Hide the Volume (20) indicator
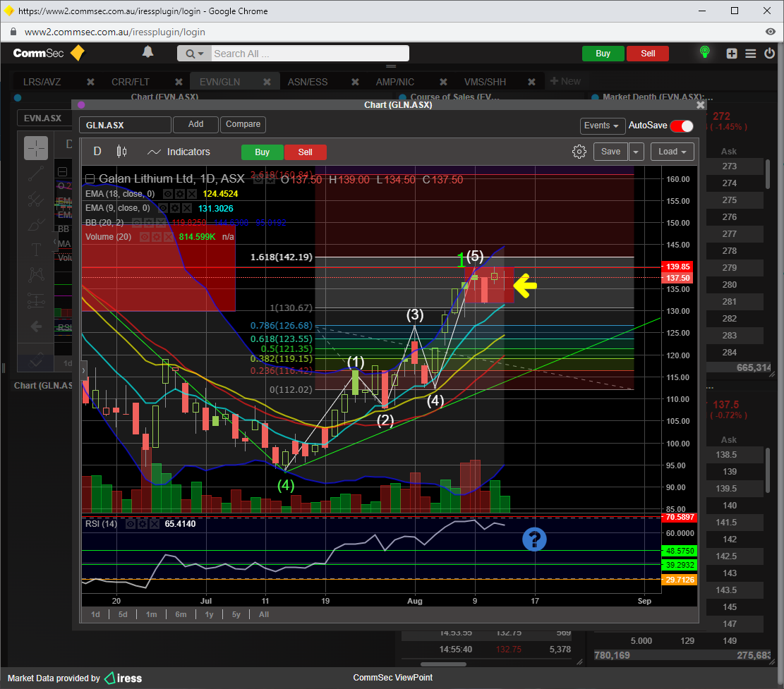Image resolution: width=784 pixels, height=689 pixels. point(145,236)
